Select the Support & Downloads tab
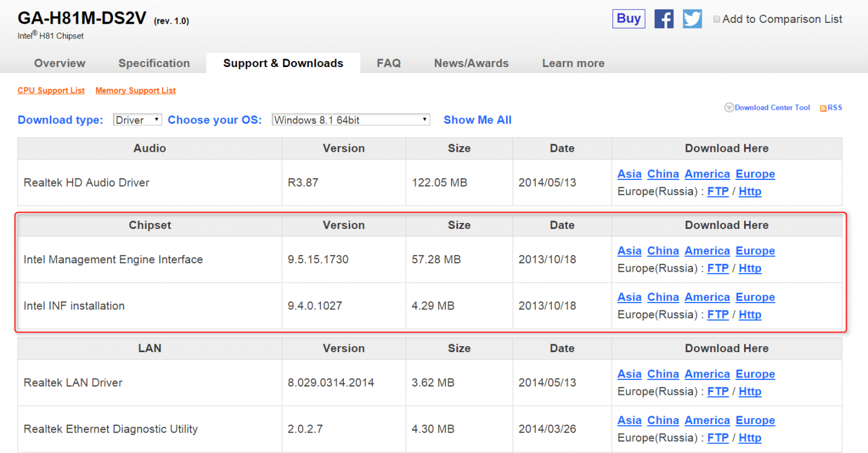The width and height of the screenshot is (868, 453). click(x=283, y=63)
